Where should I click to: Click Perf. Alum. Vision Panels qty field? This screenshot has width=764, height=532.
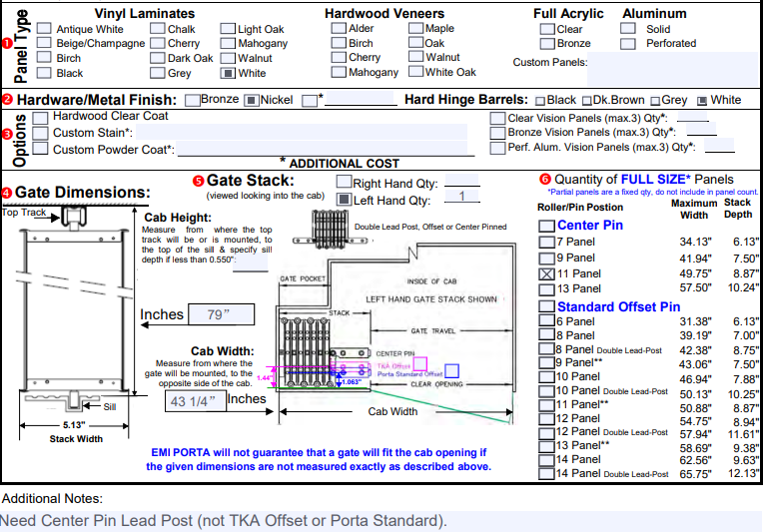[720, 145]
